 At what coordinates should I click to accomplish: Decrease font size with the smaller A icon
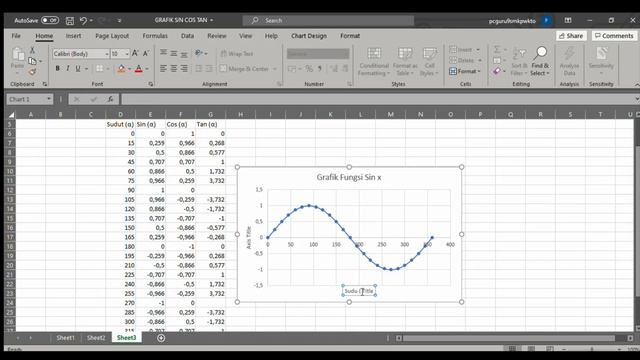pyautogui.click(x=146, y=53)
